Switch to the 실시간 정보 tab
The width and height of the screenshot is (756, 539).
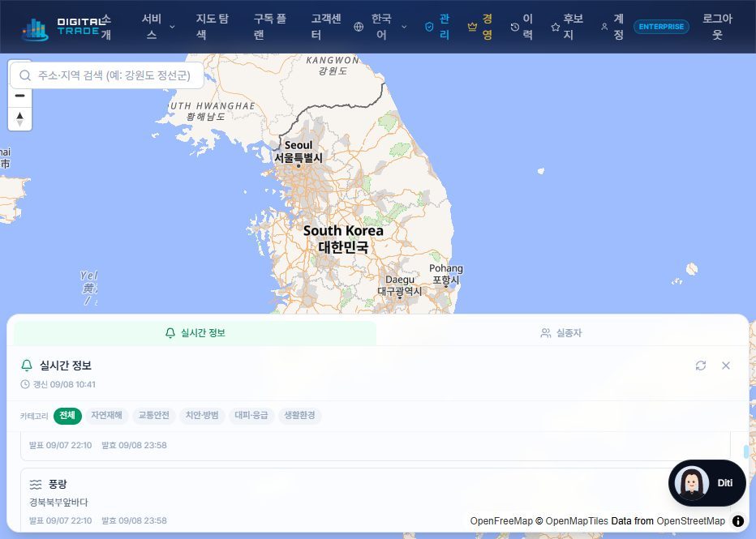(195, 333)
